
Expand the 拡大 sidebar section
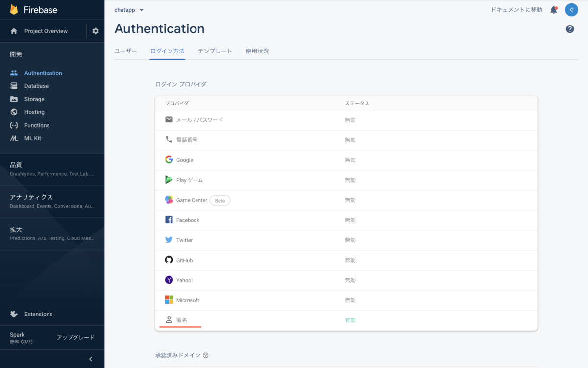coord(52,234)
